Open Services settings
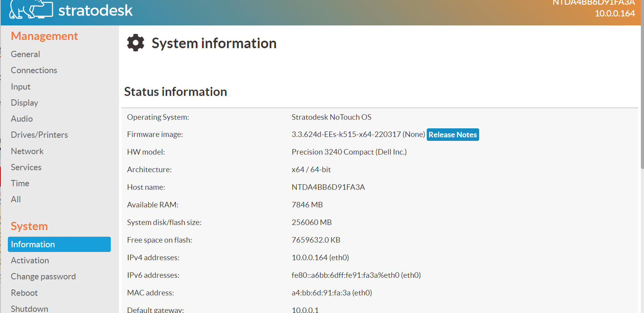 coord(26,167)
